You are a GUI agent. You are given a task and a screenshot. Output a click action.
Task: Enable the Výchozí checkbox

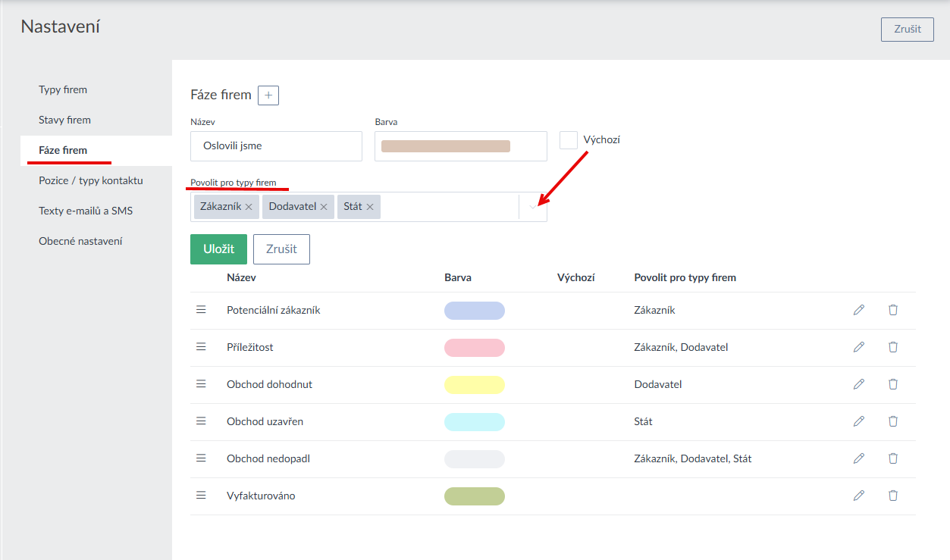pyautogui.click(x=569, y=140)
